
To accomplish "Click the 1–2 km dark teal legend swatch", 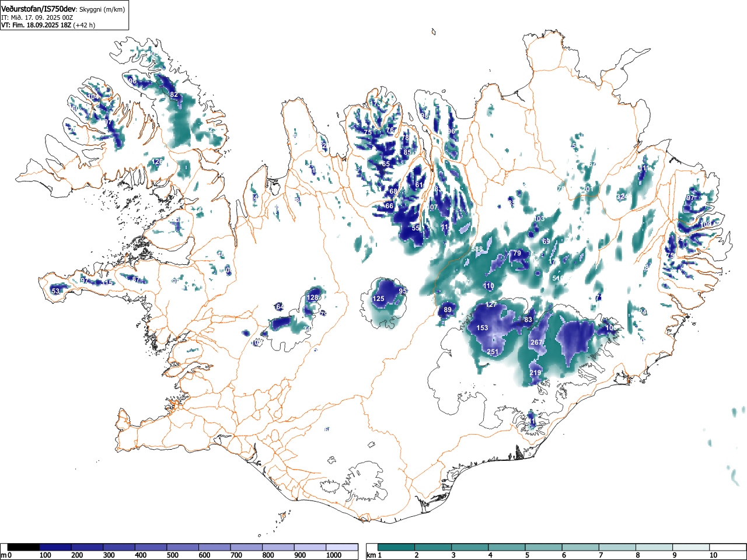I will tap(396, 547).
